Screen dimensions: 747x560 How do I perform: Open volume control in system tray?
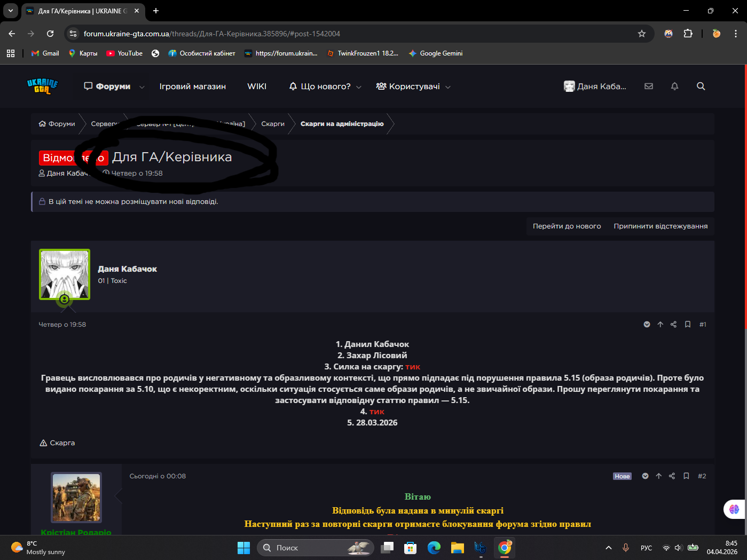point(679,548)
